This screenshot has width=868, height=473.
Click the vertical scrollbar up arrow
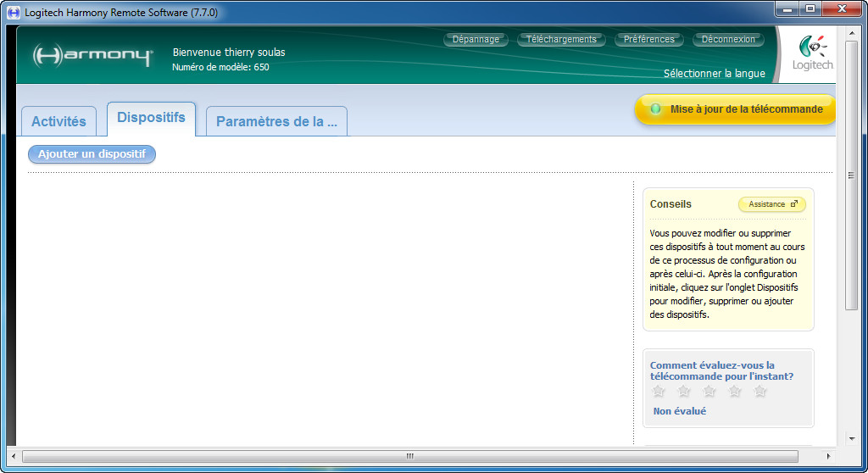851,33
